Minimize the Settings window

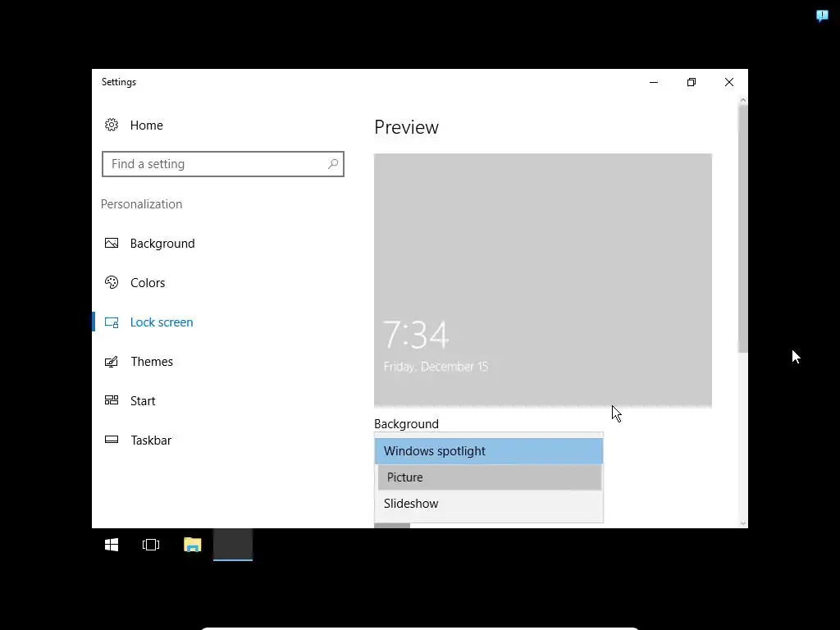point(654,82)
